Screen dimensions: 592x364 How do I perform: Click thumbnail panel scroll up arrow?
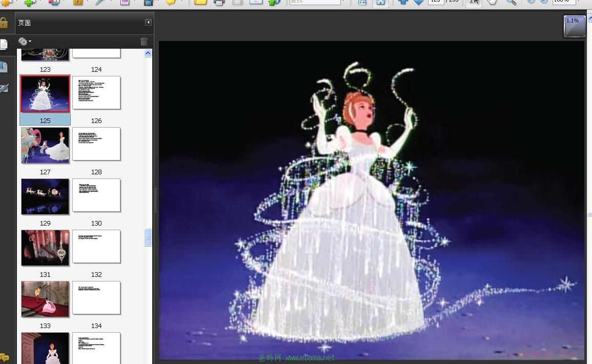click(x=148, y=53)
